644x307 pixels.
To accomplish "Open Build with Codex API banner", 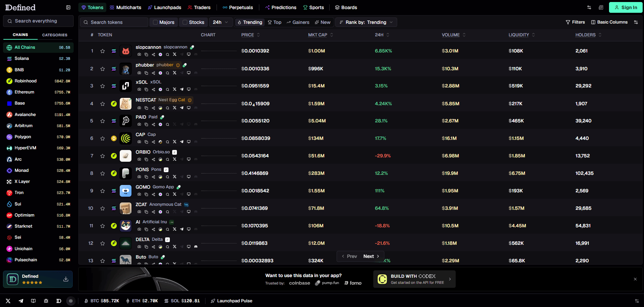I will [414, 279].
